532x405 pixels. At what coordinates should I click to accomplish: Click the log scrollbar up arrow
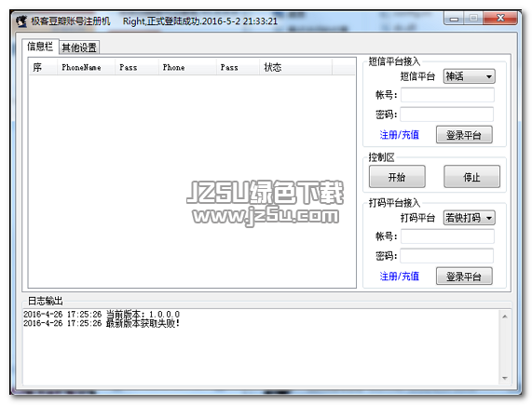coord(505,317)
